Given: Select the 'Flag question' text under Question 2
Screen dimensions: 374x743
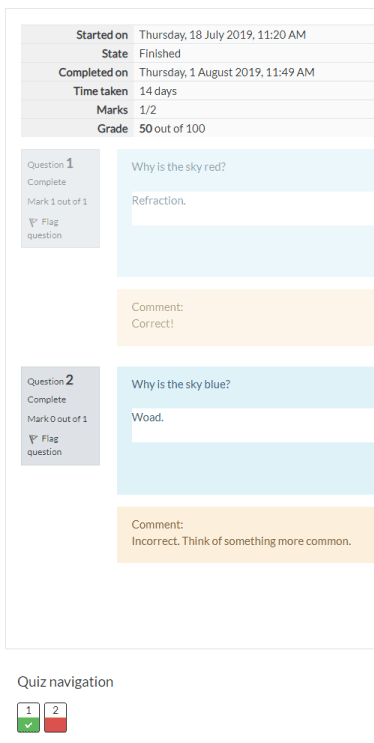Looking at the screenshot, I should coord(43,445).
